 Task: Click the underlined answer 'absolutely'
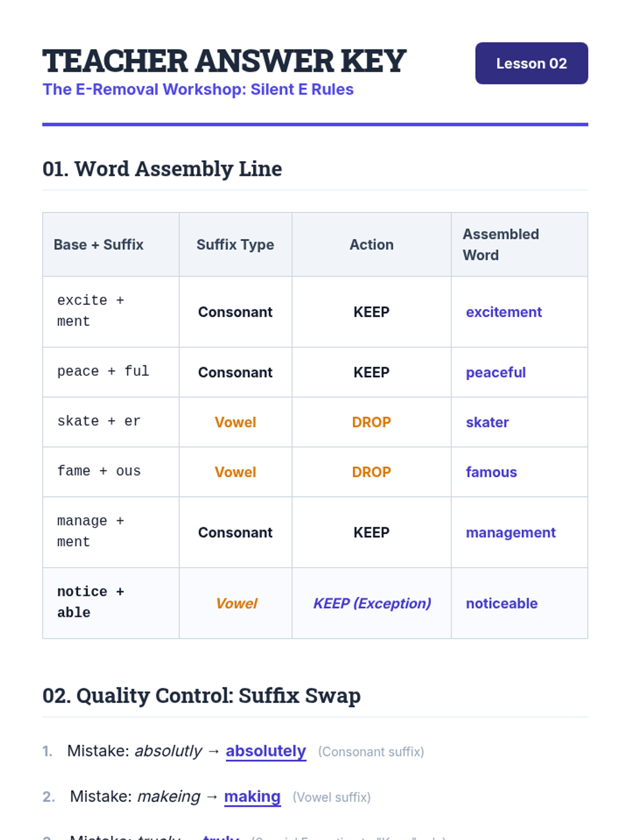[x=266, y=751]
